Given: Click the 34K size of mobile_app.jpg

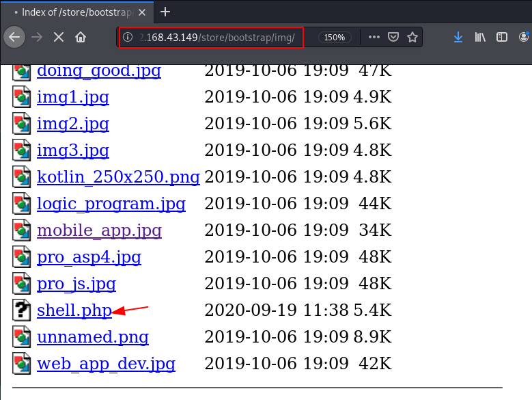Looking at the screenshot, I should coord(375,230).
